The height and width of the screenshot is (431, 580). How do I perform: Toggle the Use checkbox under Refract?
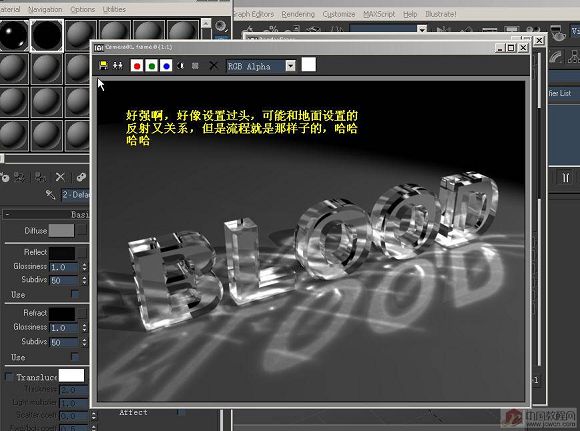tap(75, 357)
